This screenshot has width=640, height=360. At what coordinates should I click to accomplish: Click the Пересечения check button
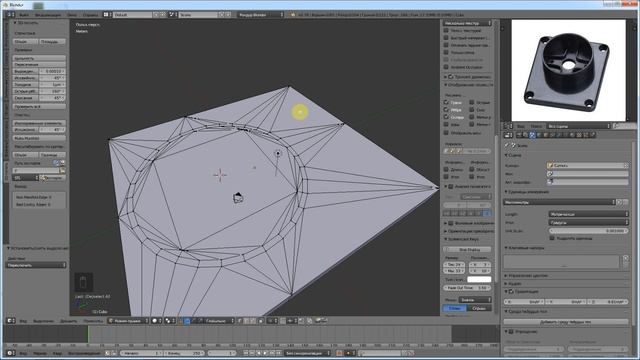click(40, 64)
